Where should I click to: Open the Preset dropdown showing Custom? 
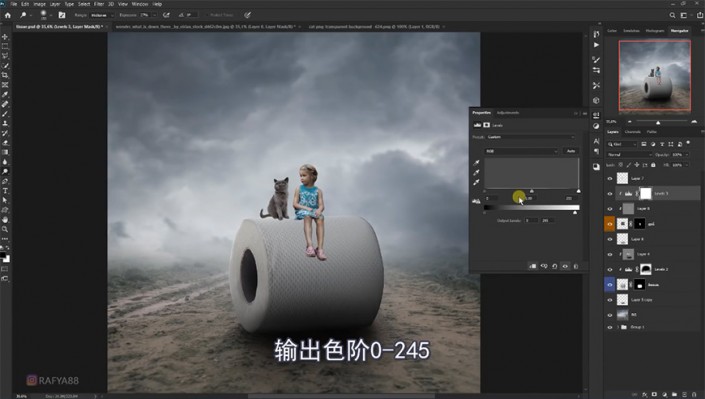coord(531,137)
